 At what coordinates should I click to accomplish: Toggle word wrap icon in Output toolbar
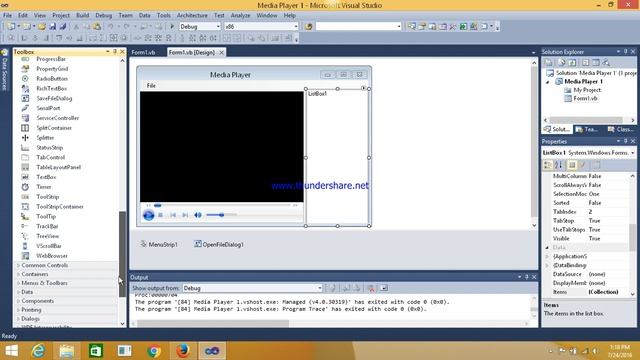point(384,288)
